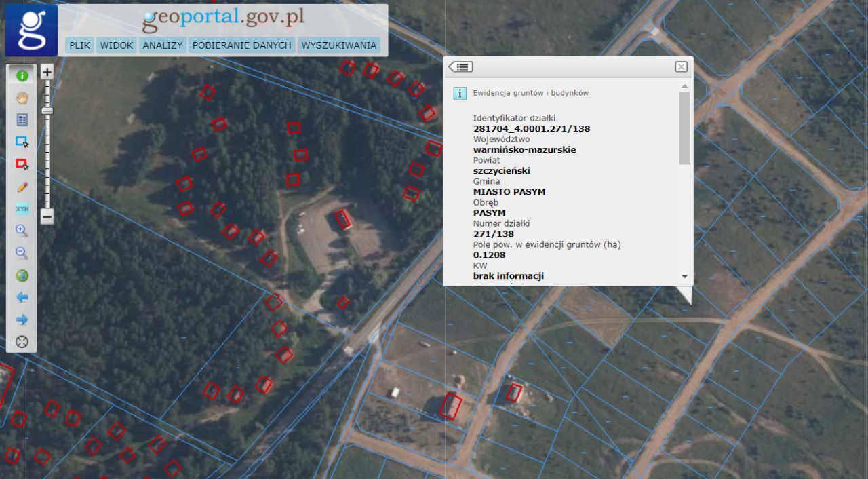Choose the blue rectangle selection tool
Image resolution: width=868 pixels, height=479 pixels.
(x=22, y=142)
